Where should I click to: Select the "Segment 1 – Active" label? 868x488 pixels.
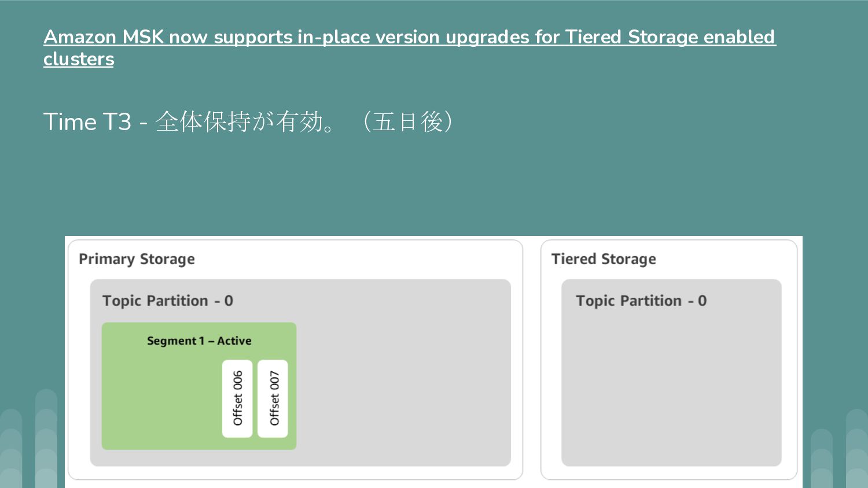click(x=199, y=341)
